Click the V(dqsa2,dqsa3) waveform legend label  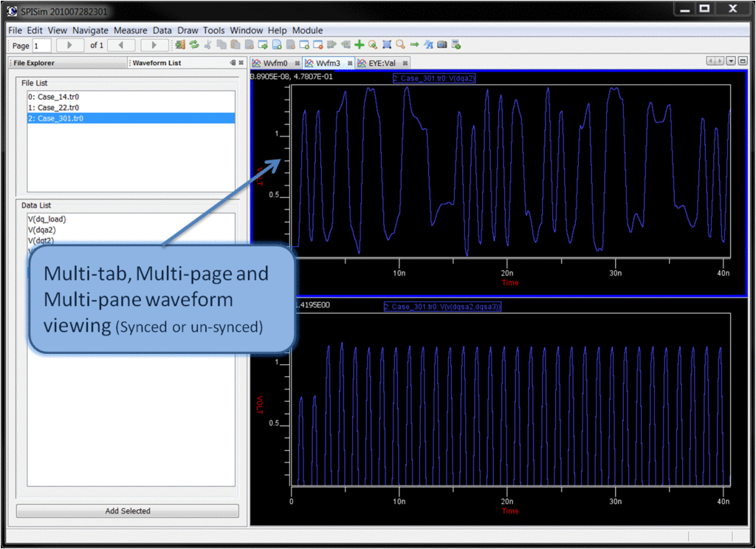(443, 307)
